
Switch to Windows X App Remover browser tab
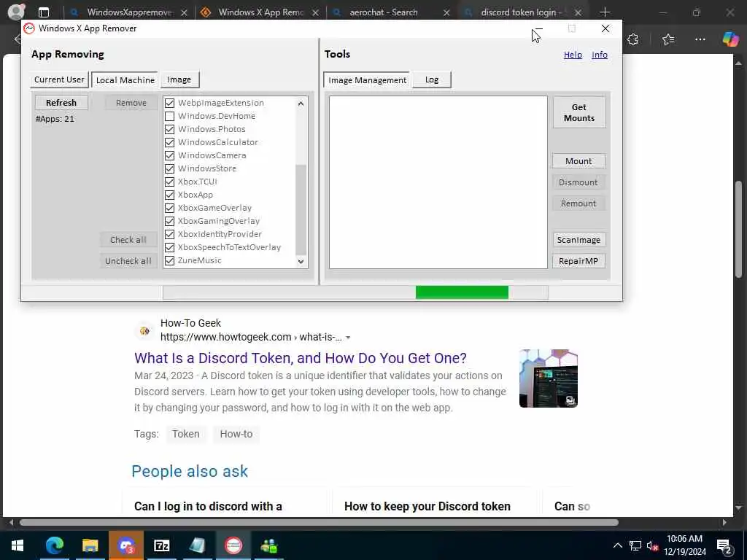pyautogui.click(x=260, y=12)
